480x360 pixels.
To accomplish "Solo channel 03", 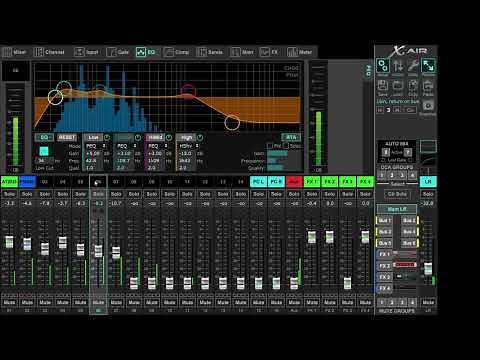I will point(45,194).
